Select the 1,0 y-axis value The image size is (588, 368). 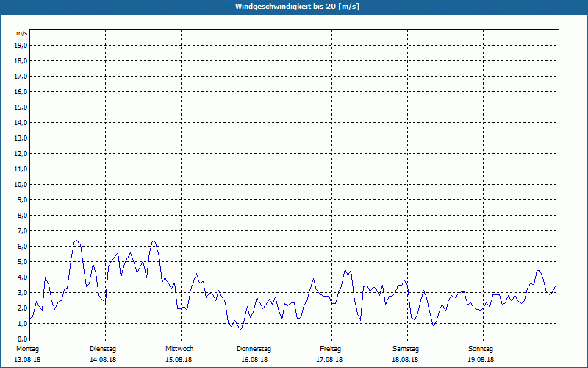(x=22, y=324)
